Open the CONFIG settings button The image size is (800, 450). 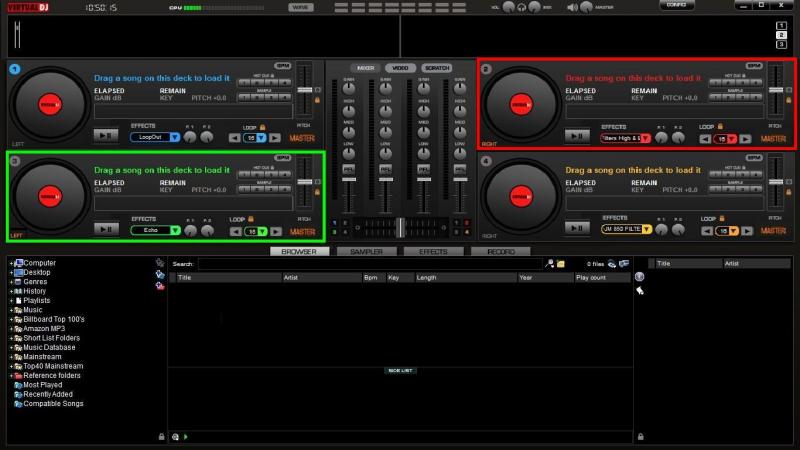pos(677,5)
